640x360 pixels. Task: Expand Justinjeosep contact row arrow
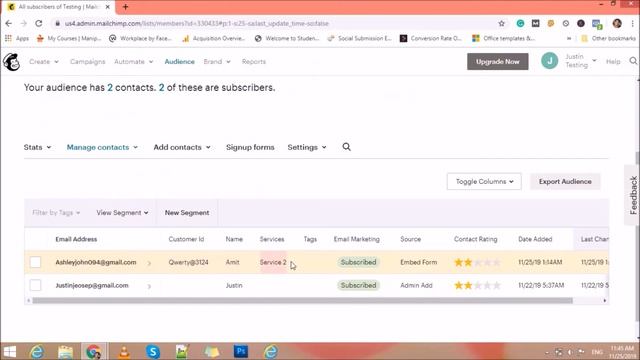149,286
